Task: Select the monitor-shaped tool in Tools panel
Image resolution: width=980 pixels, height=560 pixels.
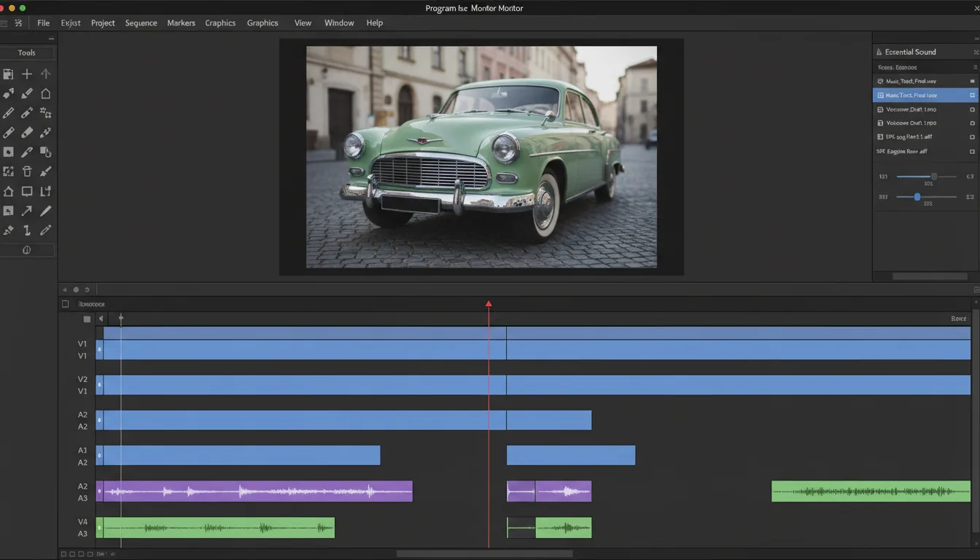Action: tap(27, 192)
